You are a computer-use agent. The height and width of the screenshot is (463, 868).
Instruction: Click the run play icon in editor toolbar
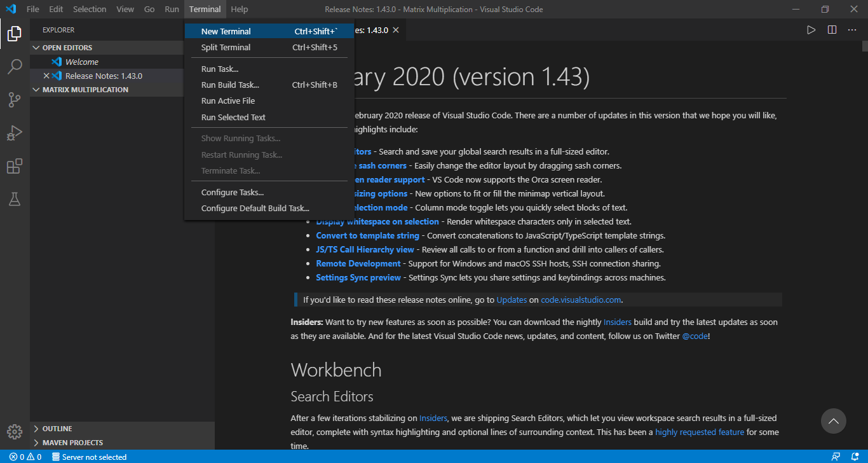[811, 30]
